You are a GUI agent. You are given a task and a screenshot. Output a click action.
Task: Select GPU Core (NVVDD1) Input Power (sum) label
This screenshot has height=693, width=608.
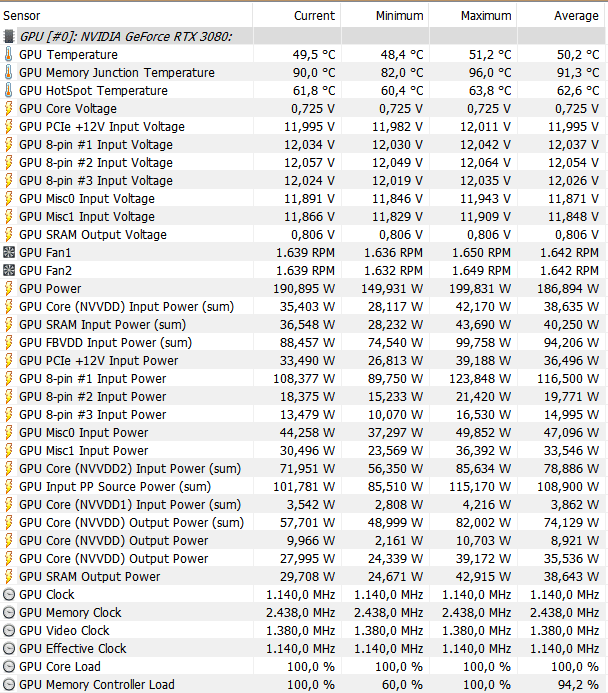pos(130,505)
